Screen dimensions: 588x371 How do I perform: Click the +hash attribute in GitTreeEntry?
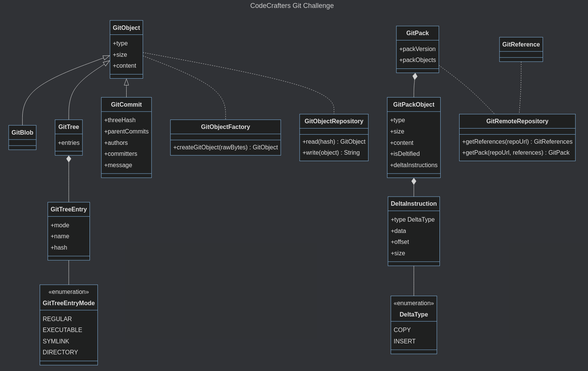click(x=59, y=248)
